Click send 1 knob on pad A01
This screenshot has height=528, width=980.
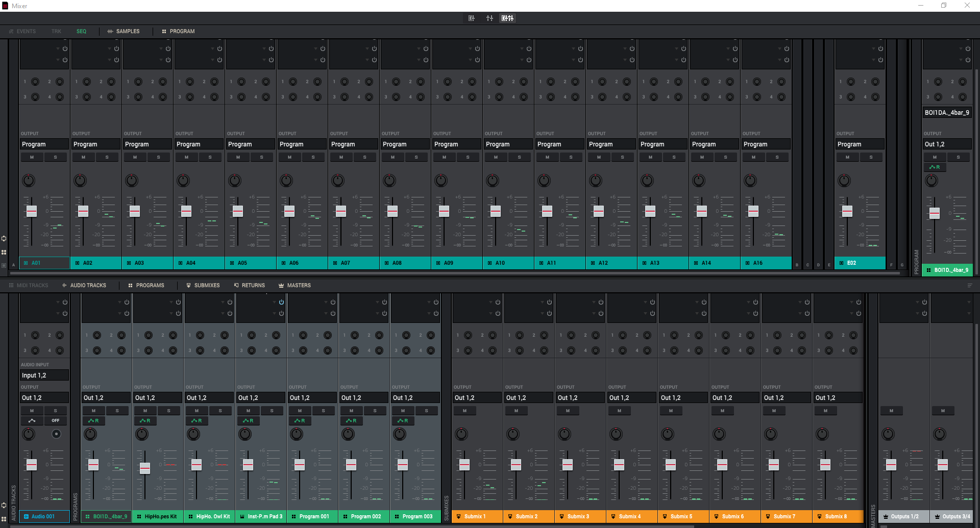pos(35,82)
